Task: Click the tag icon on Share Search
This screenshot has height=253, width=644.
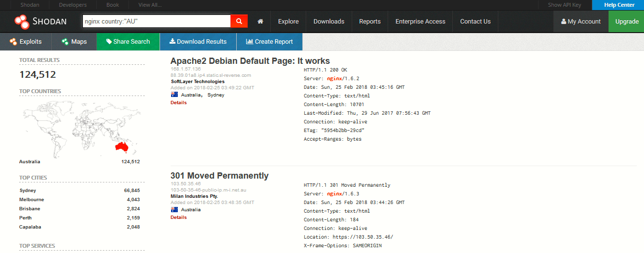Action: [109, 42]
